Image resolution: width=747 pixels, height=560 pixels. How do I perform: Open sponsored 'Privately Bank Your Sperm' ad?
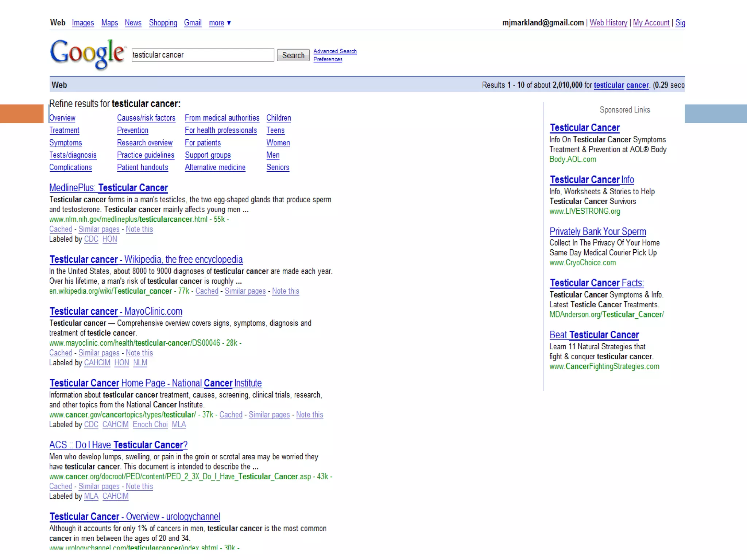597,232
